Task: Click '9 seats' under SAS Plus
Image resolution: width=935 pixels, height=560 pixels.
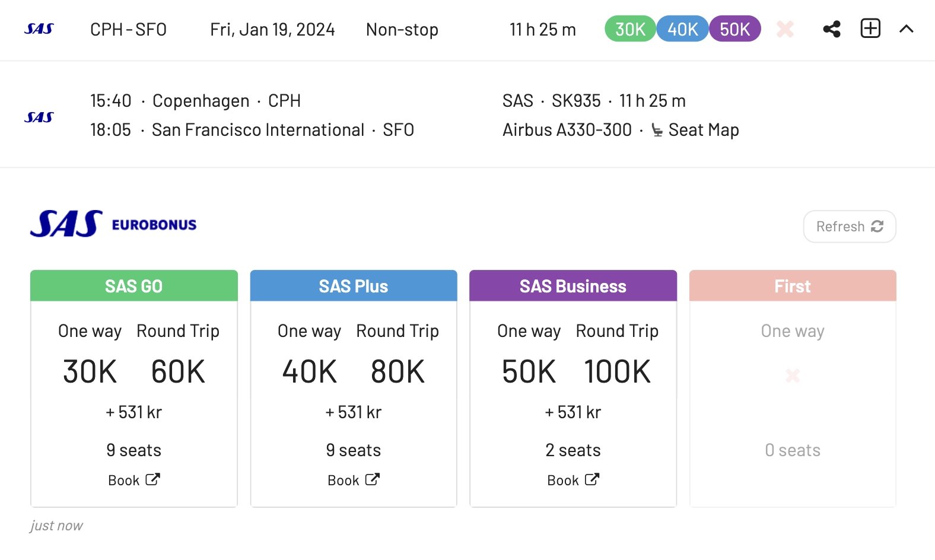Action: 354,450
